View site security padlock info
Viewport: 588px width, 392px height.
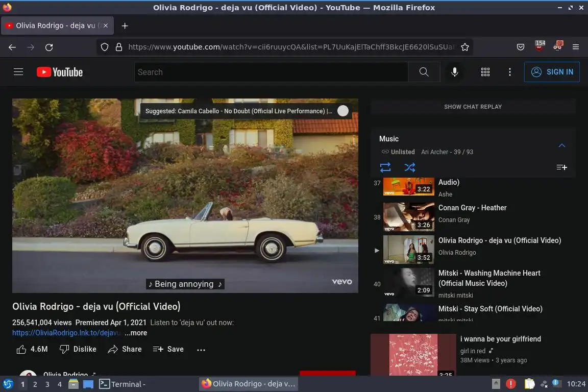click(119, 47)
